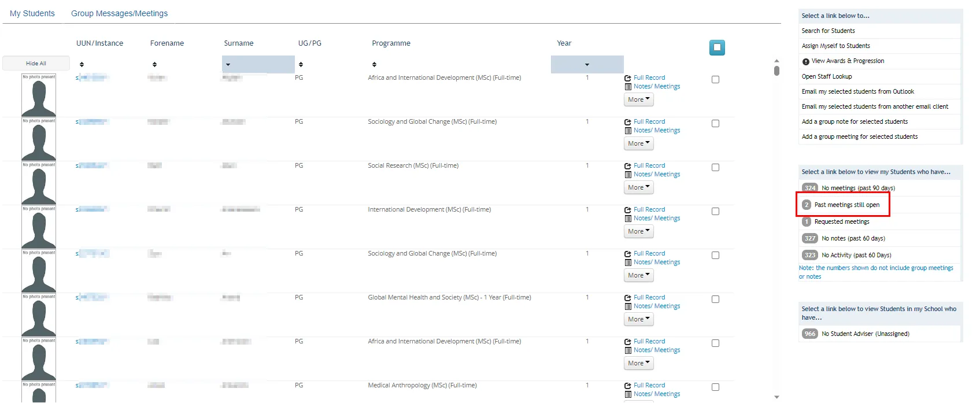Tick checkbox for second Sociology and Global Change row
The width and height of the screenshot is (980, 403).
coord(715,256)
